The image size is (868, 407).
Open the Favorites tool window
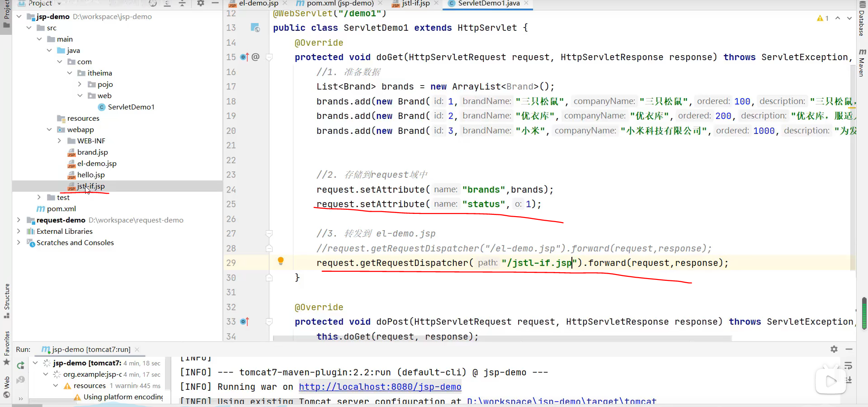coord(6,348)
